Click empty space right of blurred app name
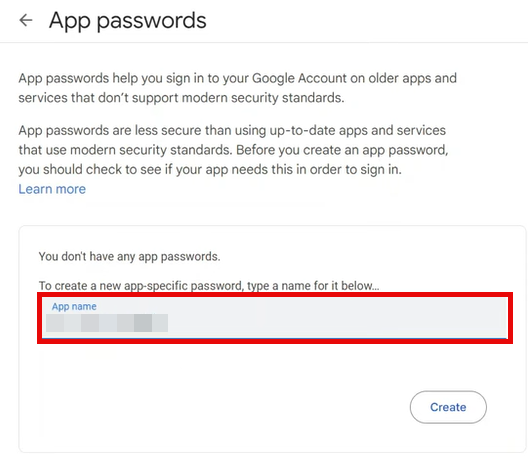Image resolution: width=528 pixels, height=456 pixels. [x=337, y=323]
